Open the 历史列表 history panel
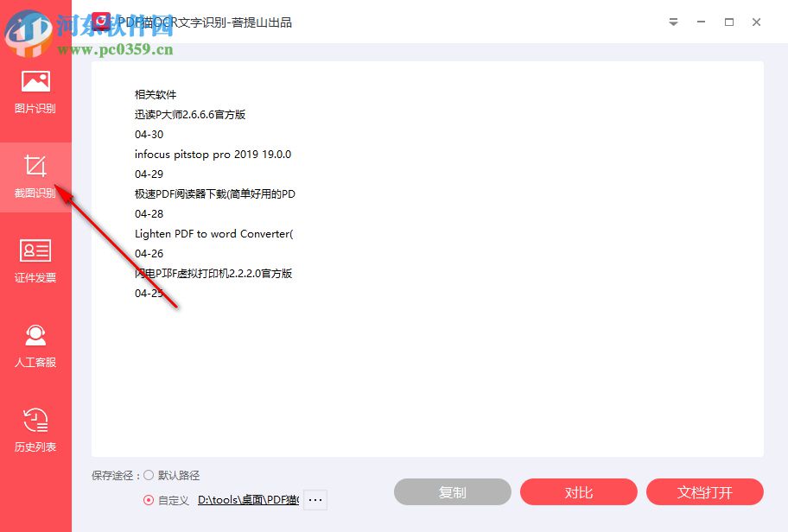 35,429
